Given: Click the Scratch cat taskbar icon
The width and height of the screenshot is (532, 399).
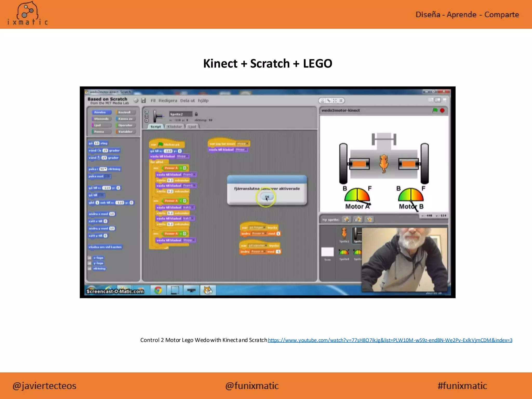Looking at the screenshot, I should [208, 290].
